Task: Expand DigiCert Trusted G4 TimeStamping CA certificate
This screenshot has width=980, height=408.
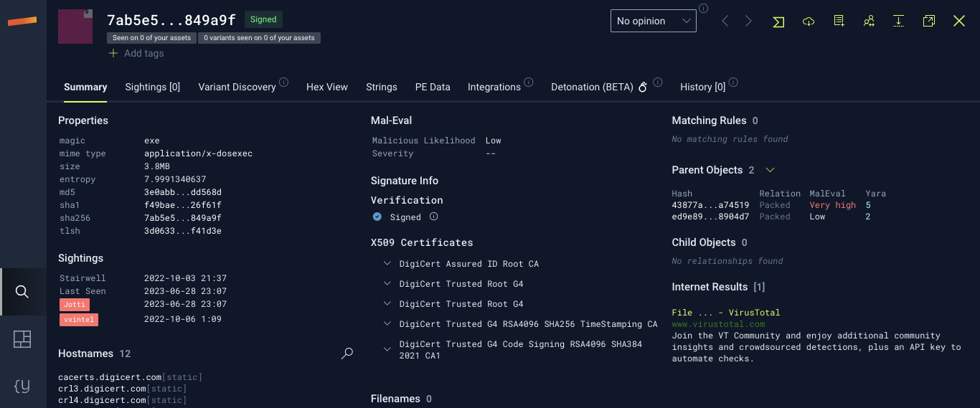Action: 387,324
